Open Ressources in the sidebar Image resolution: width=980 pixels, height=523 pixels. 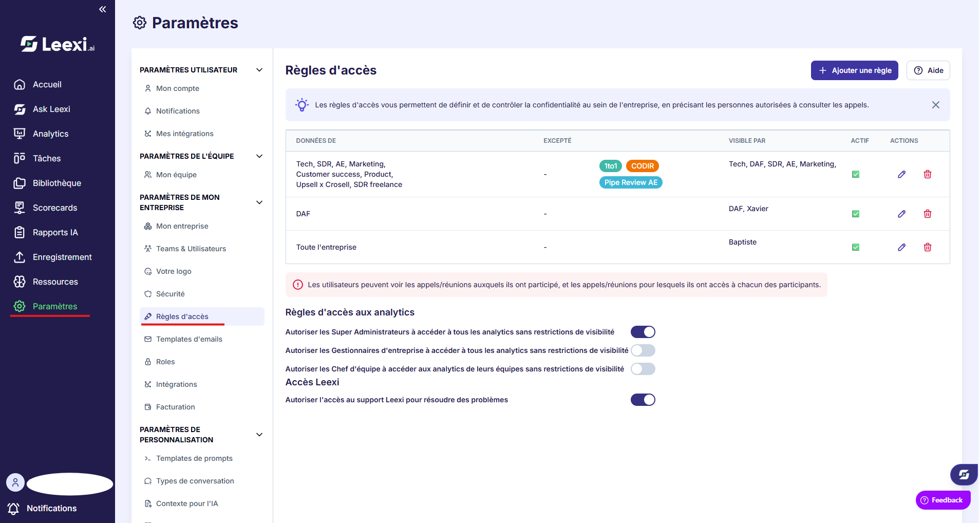[x=46, y=282]
